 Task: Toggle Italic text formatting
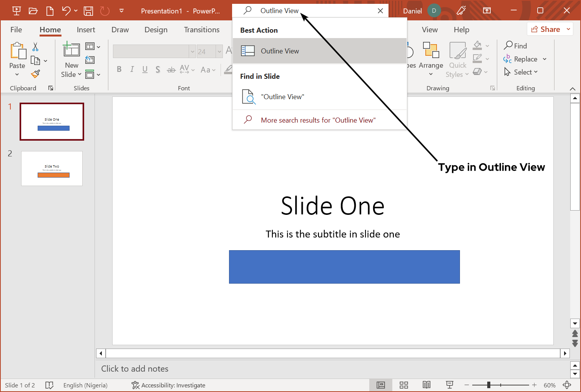132,69
